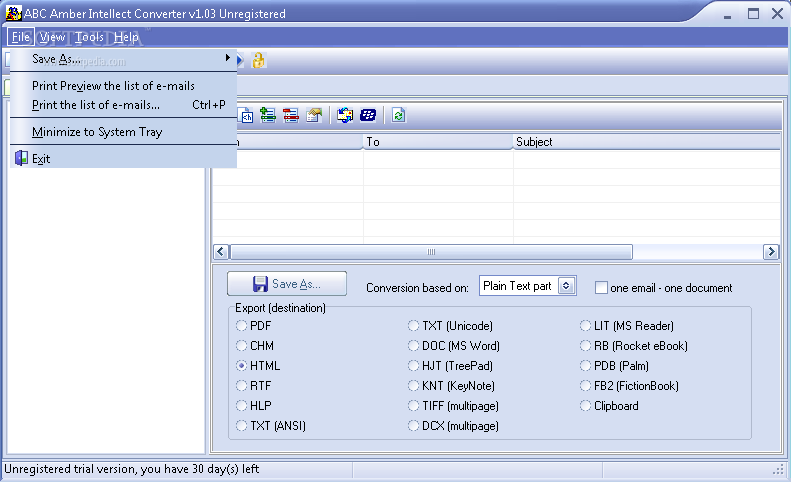Viewport: 791px width, 482px height.
Task: Click the window title text
Action: click(x=155, y=14)
